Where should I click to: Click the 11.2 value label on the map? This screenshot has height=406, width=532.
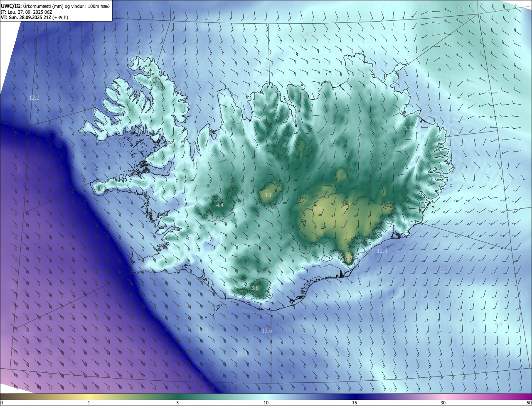coord(203,330)
